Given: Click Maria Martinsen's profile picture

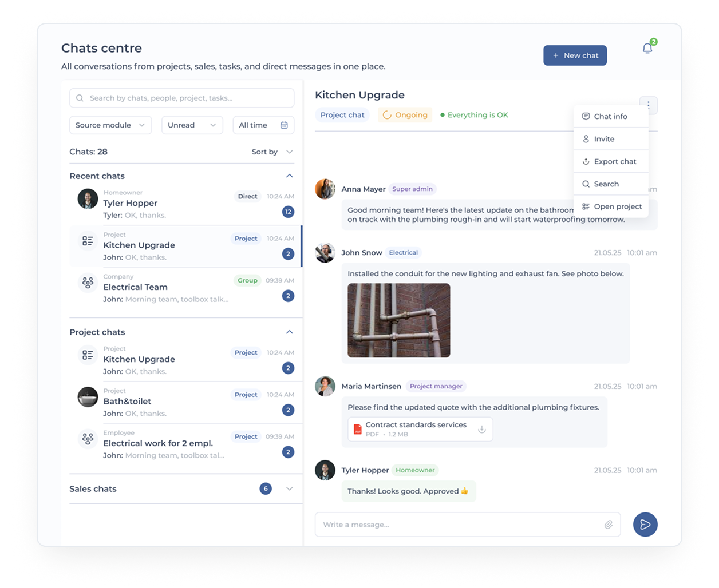Looking at the screenshot, I should 325,386.
